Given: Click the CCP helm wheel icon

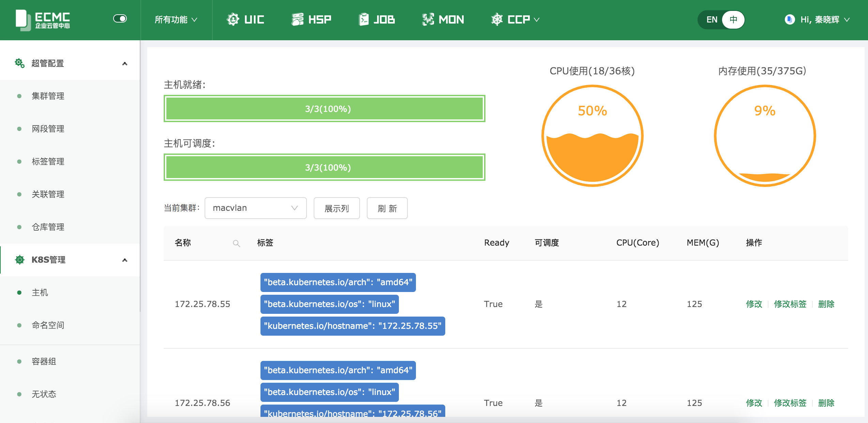Looking at the screenshot, I should click(x=497, y=19).
